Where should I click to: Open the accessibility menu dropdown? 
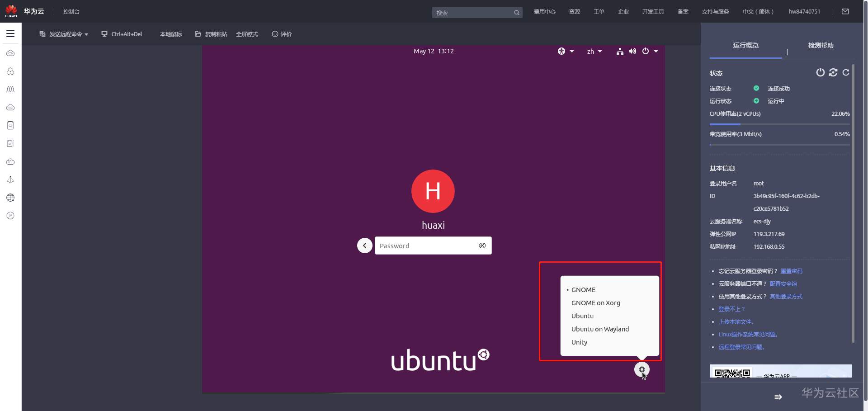click(566, 52)
